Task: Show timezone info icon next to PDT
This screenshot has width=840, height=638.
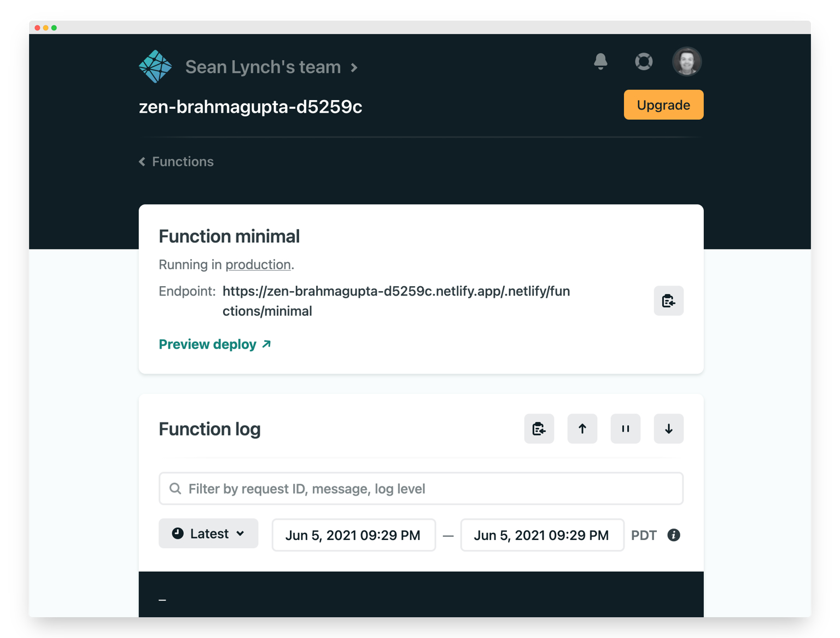Action: [x=674, y=535]
